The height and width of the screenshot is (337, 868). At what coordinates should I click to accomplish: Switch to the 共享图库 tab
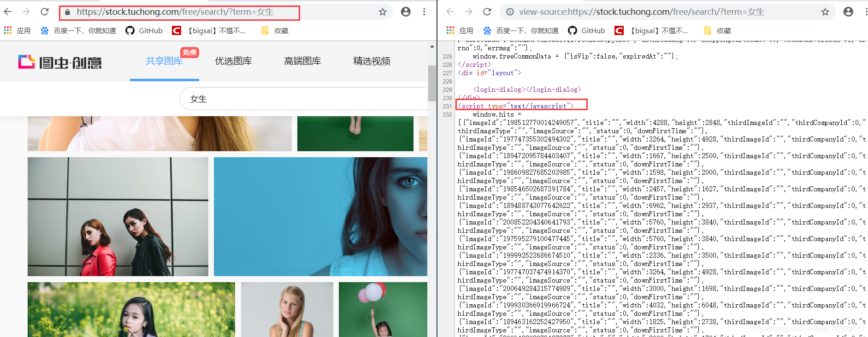pos(165,61)
